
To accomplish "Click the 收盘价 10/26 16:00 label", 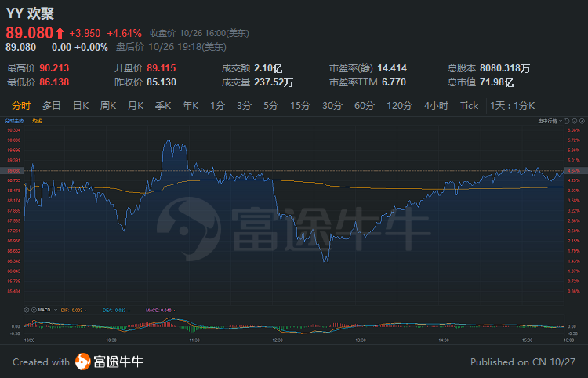I will (199, 34).
